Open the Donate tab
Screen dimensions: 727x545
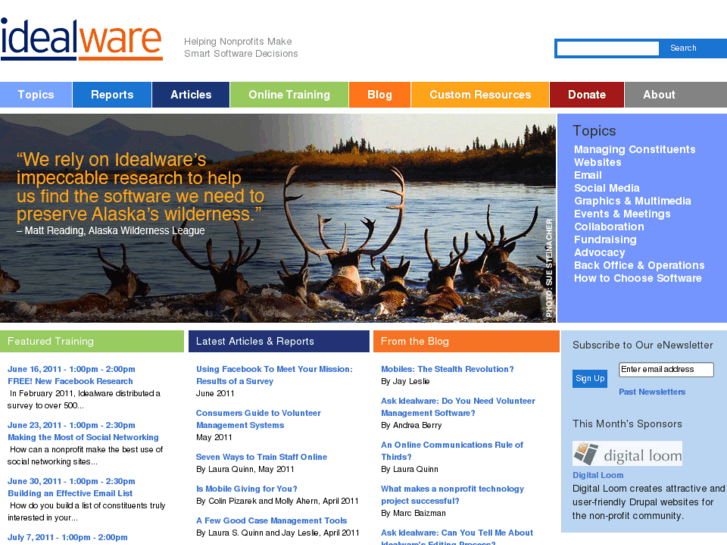[x=587, y=95]
